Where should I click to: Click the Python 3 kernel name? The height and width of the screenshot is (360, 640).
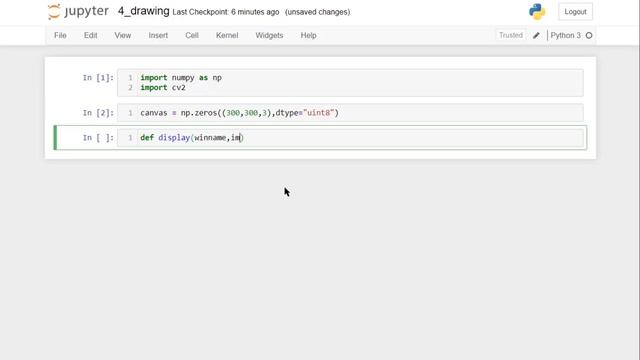pyautogui.click(x=565, y=36)
